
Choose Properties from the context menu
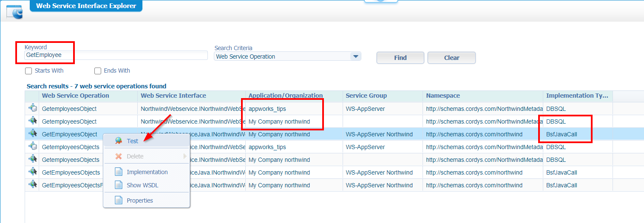click(x=139, y=200)
